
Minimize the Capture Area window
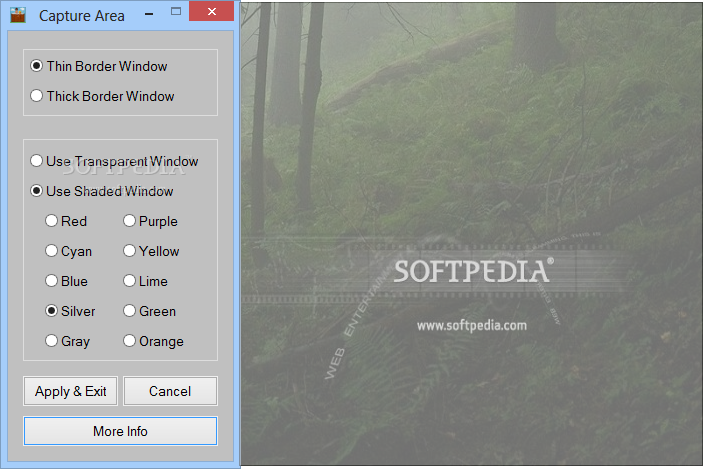(149, 13)
